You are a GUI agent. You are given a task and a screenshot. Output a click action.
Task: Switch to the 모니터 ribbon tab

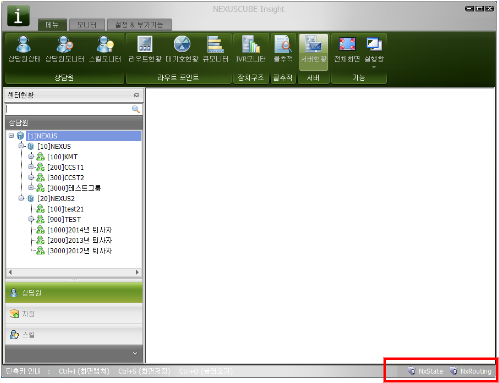[87, 25]
